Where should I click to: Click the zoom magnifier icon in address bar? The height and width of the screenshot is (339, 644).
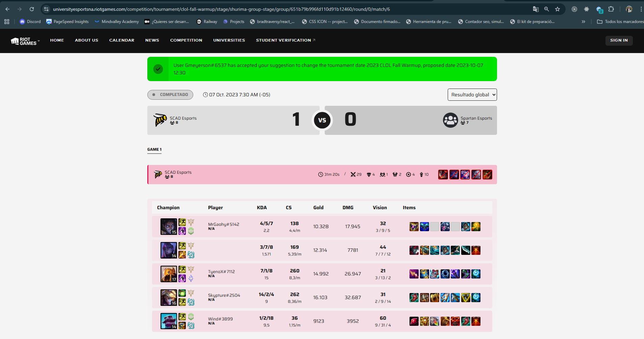(546, 9)
